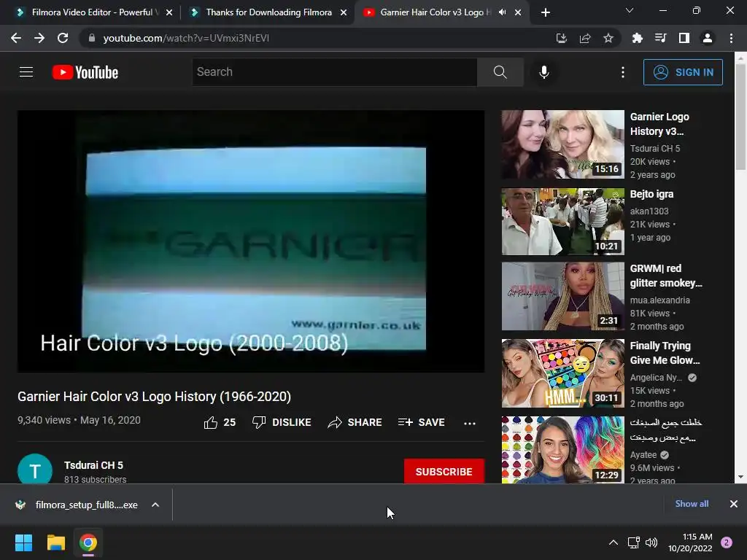Open more actions ellipsis below video
747x560 pixels.
[x=470, y=423]
